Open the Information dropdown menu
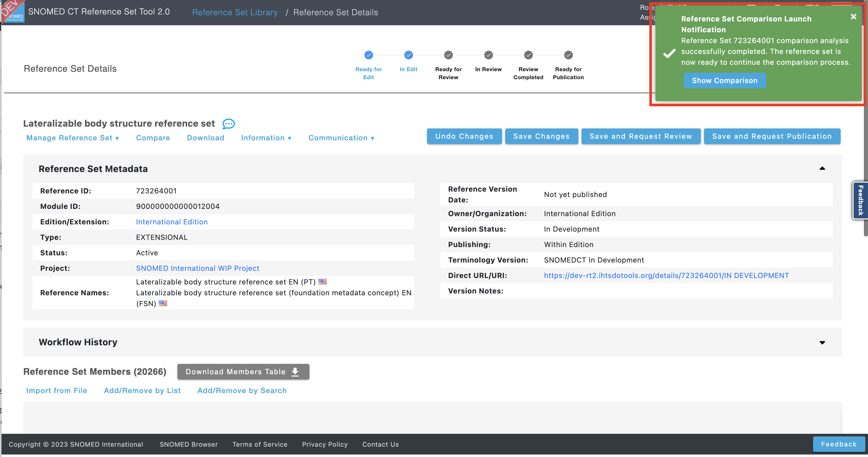 point(266,138)
